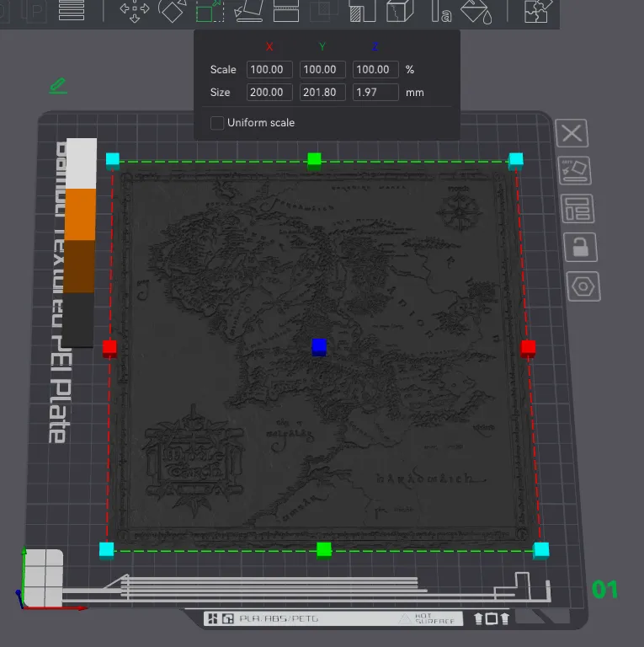Click the Scale row label
The image size is (644, 647).
tap(223, 69)
